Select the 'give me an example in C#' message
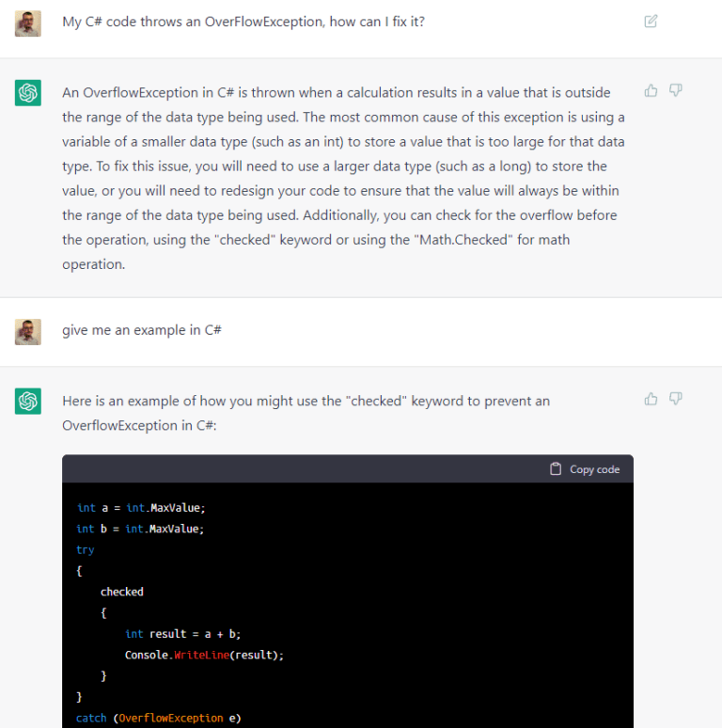This screenshot has width=722, height=728. [x=142, y=330]
